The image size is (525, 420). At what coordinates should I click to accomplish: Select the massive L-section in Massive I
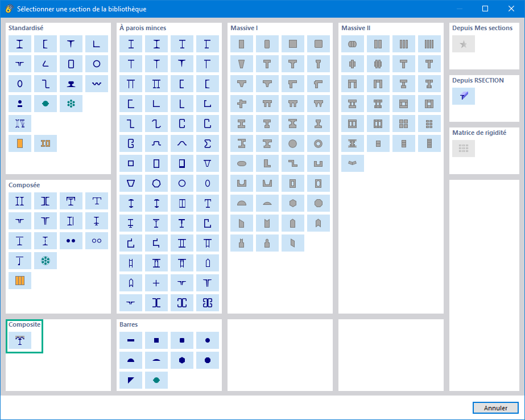[x=267, y=163]
